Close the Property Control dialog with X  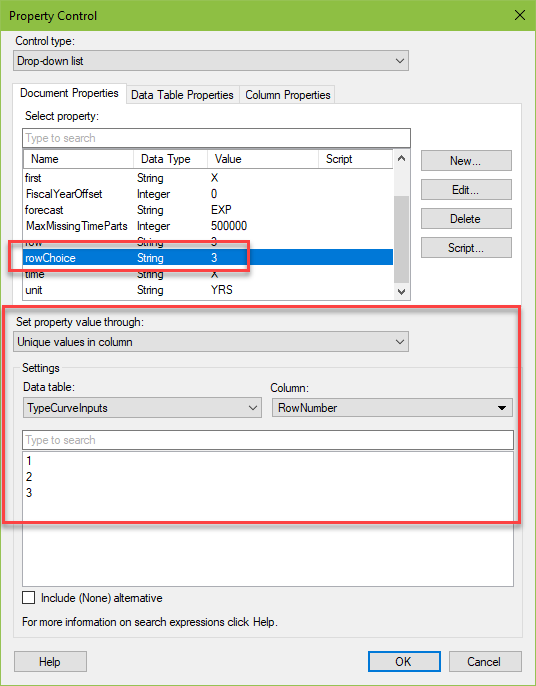pos(519,15)
